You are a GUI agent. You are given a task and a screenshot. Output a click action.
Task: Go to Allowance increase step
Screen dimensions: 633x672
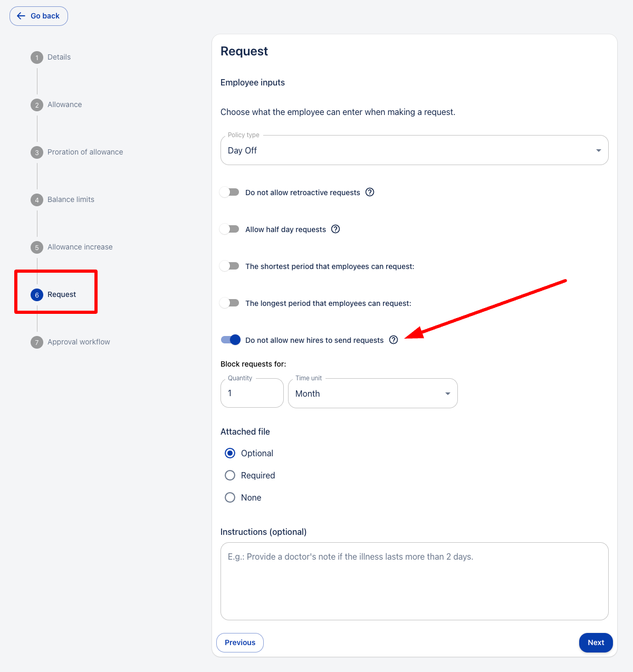(x=80, y=247)
